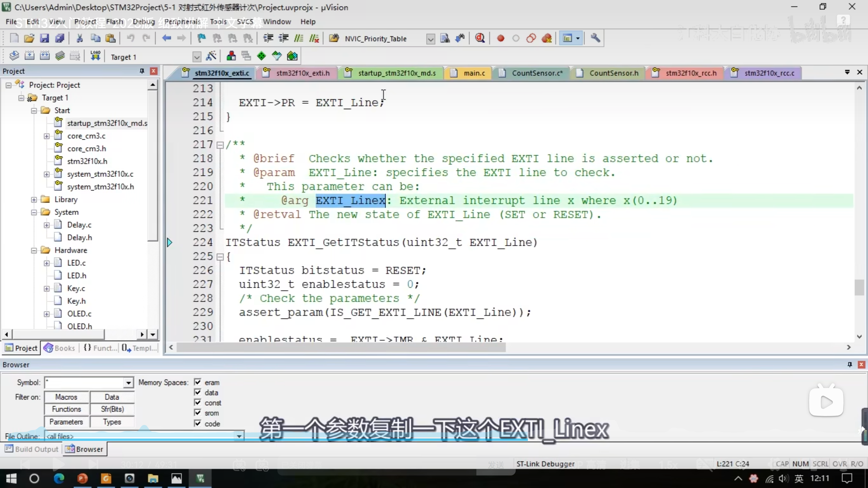Open Options for Target (magic wand icon)

pyautogui.click(x=211, y=56)
